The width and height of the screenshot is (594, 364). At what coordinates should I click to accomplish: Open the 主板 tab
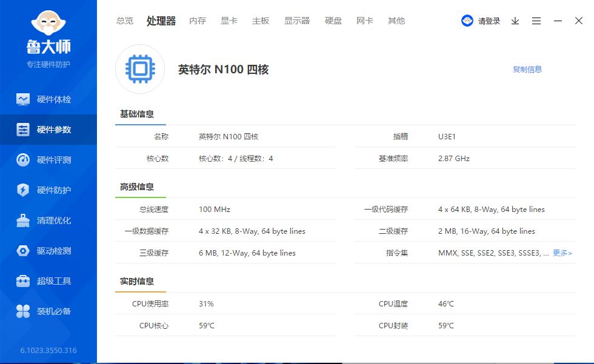261,21
